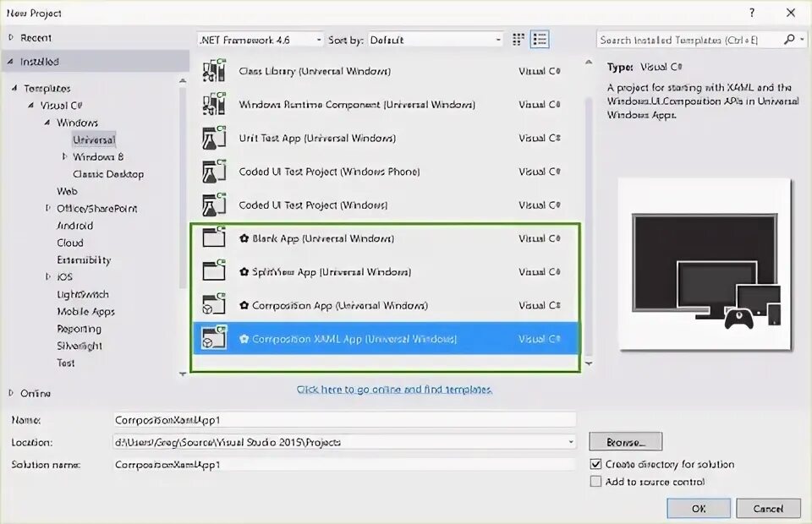Select Windows 8 in the template tree
Image resolution: width=812 pixels, height=524 pixels.
pyautogui.click(x=97, y=156)
